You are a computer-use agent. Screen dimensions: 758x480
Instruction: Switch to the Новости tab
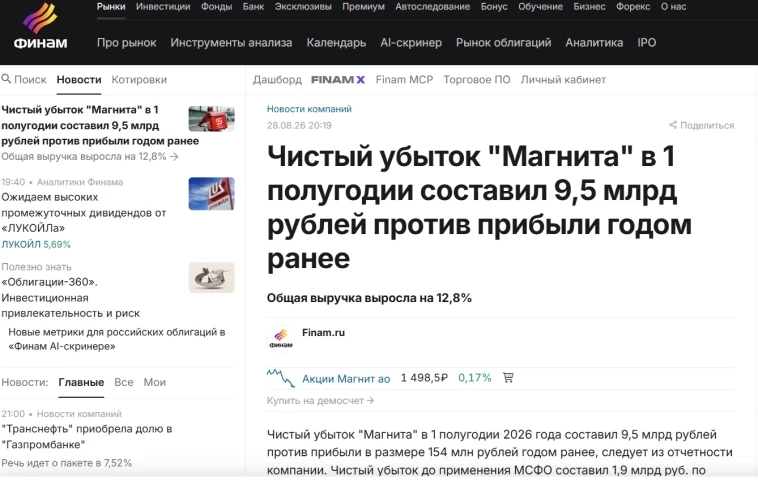click(79, 80)
